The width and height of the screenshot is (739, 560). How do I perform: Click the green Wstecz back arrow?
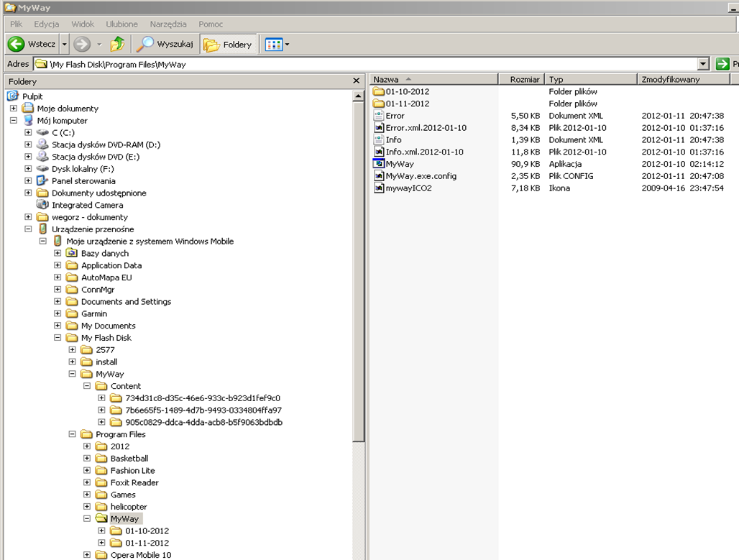click(x=16, y=44)
